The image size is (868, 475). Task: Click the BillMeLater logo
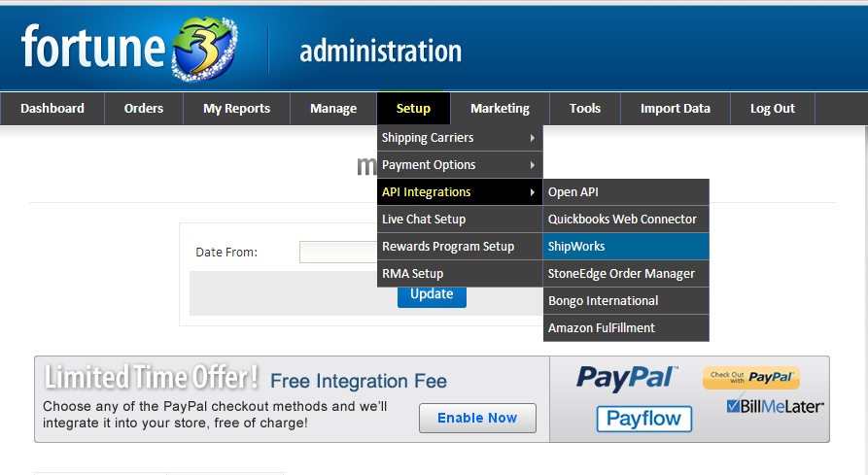click(774, 406)
